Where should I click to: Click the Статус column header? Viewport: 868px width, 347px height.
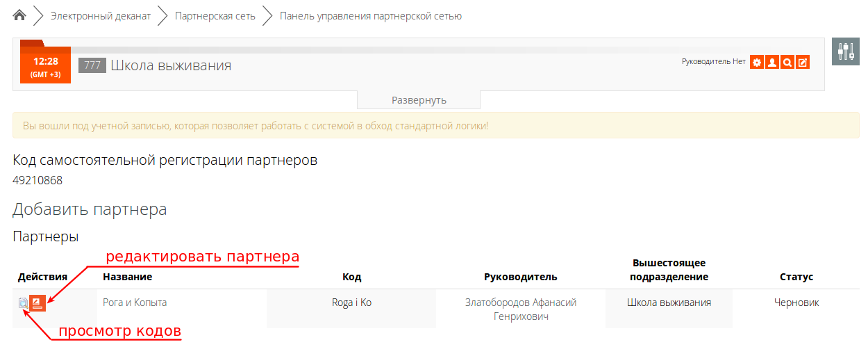coord(796,277)
